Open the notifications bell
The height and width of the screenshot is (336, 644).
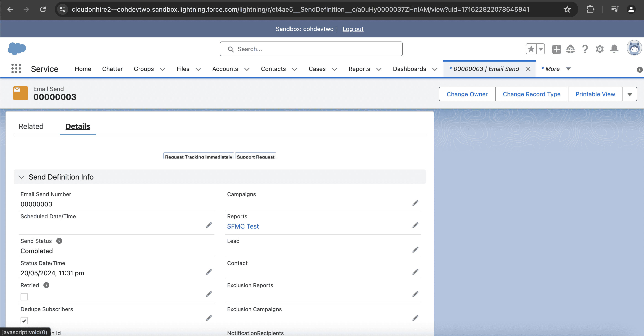(614, 49)
